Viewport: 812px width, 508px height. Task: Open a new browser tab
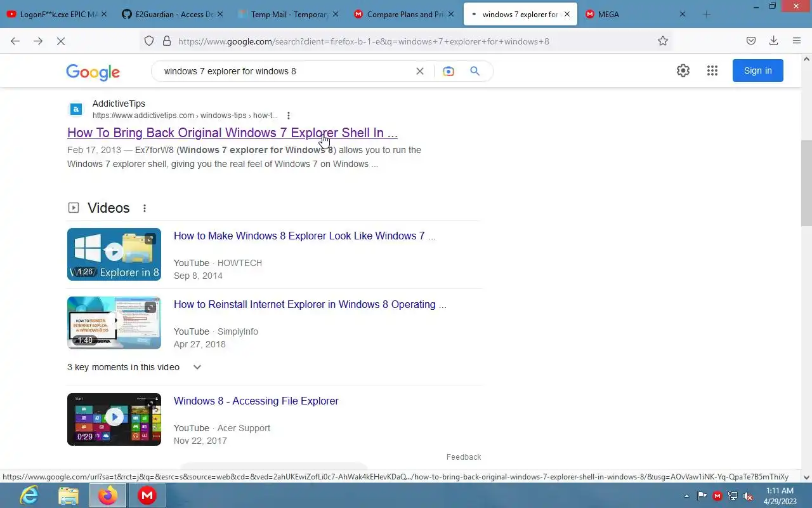[x=707, y=14]
